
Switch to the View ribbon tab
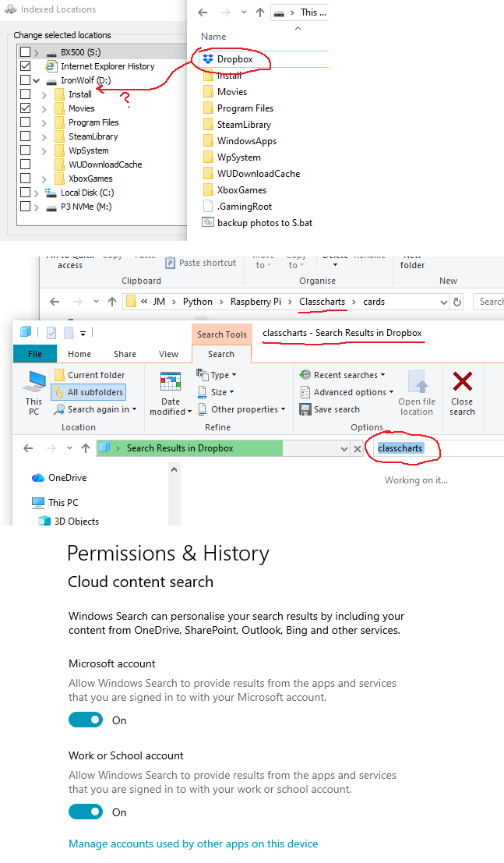(x=168, y=354)
